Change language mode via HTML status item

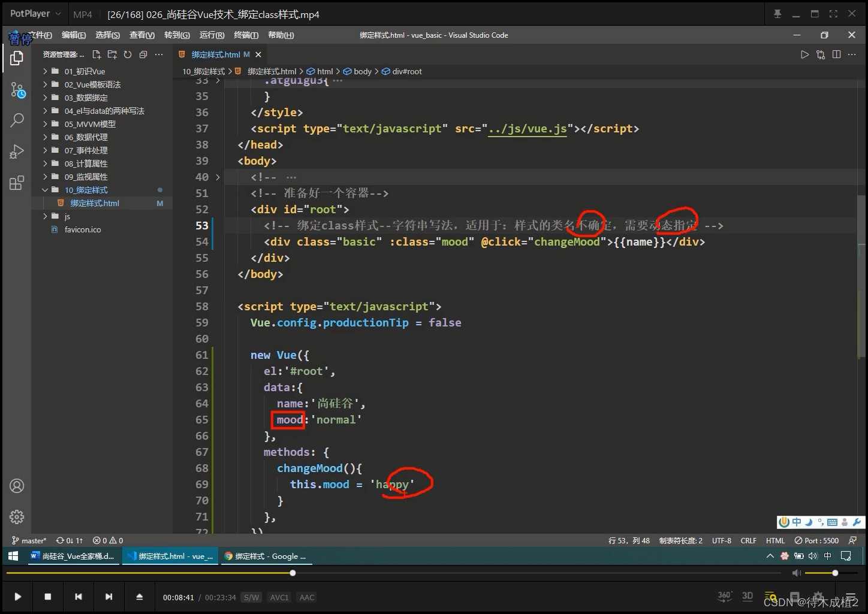[x=775, y=540]
